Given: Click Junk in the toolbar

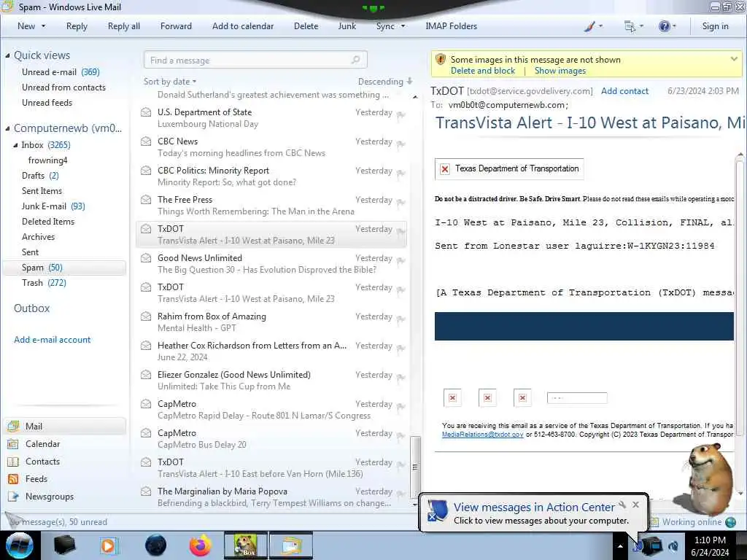Looking at the screenshot, I should click(347, 26).
